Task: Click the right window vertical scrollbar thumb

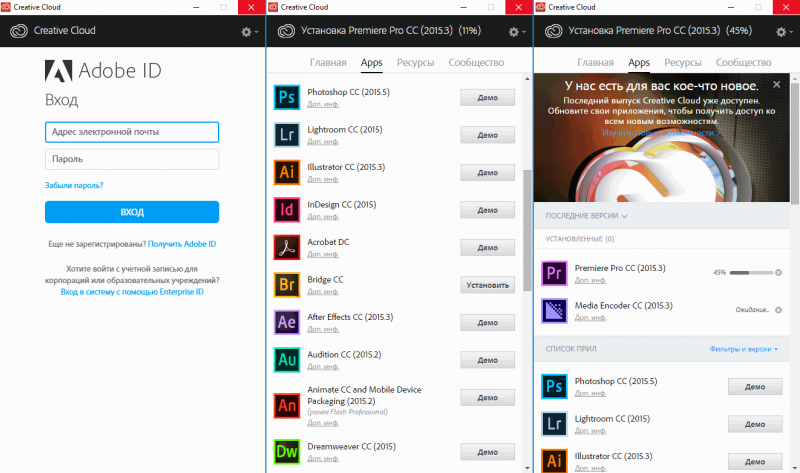Action: pos(794,144)
